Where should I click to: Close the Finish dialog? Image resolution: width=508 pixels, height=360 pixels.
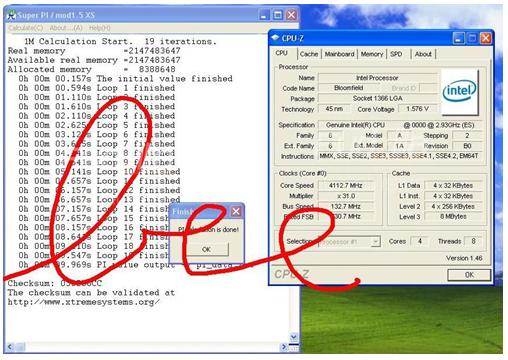pyautogui.click(x=236, y=211)
